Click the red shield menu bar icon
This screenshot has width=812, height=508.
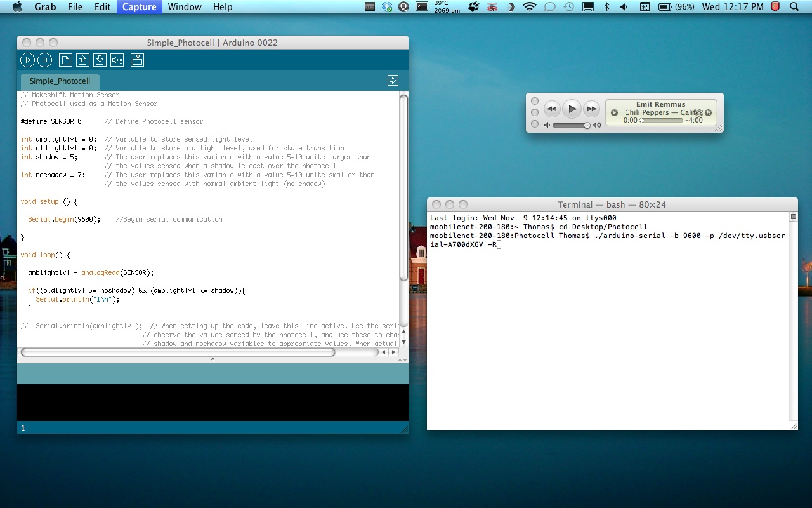pyautogui.click(x=775, y=7)
